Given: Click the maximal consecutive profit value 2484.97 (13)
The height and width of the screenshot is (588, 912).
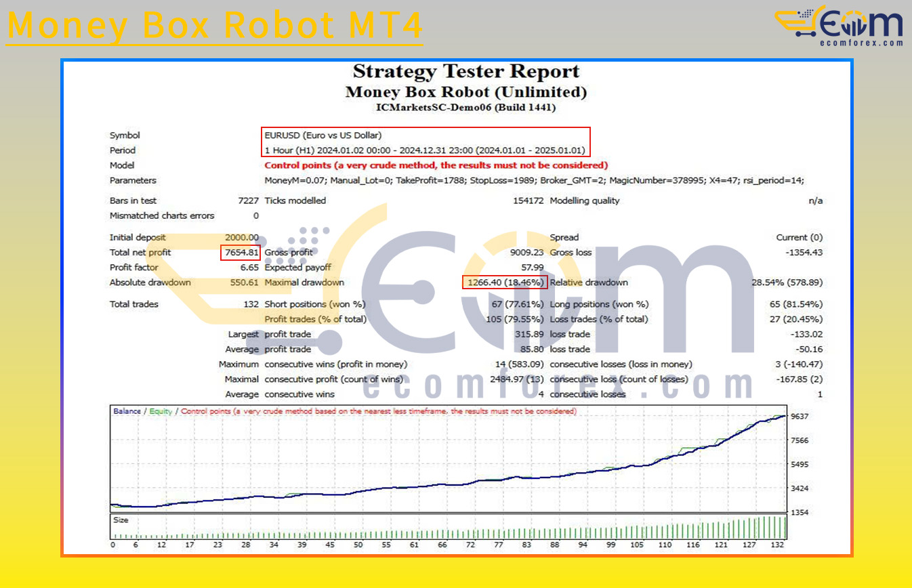Looking at the screenshot, I should (x=517, y=379).
